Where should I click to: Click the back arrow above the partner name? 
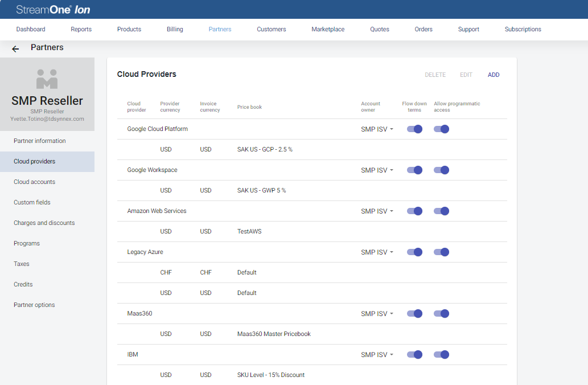pyautogui.click(x=15, y=49)
